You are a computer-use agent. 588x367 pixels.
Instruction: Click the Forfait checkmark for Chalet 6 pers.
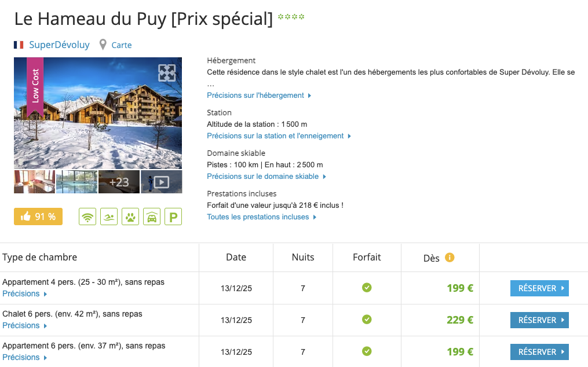(x=367, y=320)
